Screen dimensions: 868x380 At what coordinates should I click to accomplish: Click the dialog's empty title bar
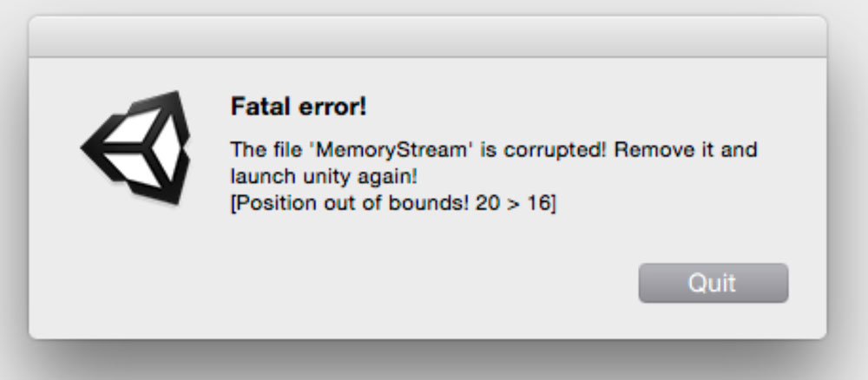pos(427,36)
